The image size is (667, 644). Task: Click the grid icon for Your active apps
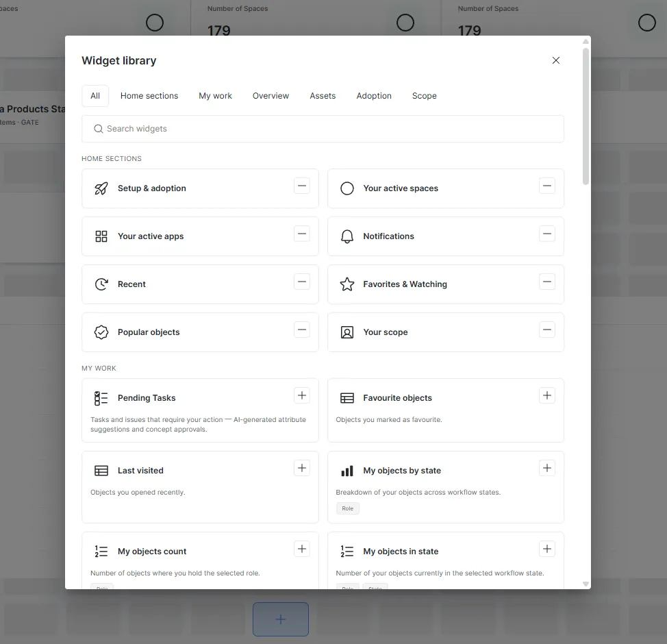tap(101, 236)
